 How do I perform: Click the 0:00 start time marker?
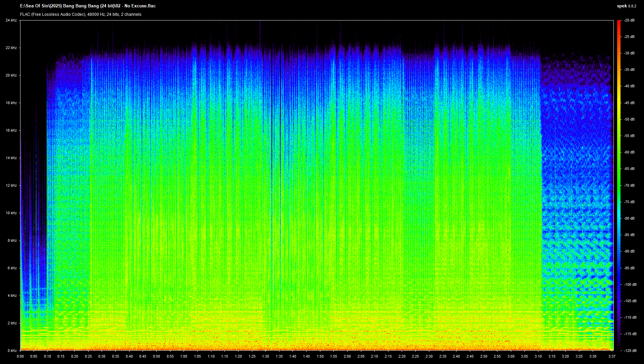[20, 356]
